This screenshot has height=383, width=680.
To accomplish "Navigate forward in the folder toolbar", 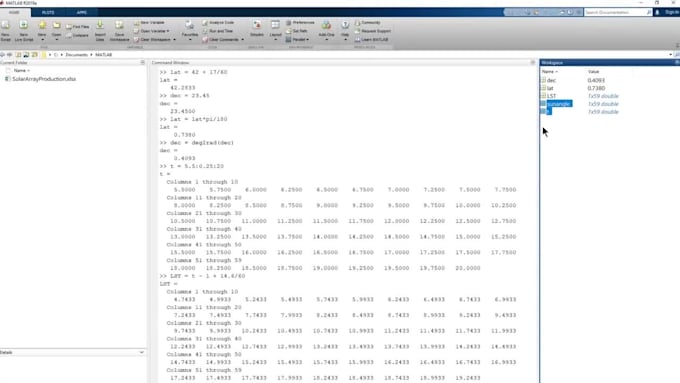I will [10, 55].
